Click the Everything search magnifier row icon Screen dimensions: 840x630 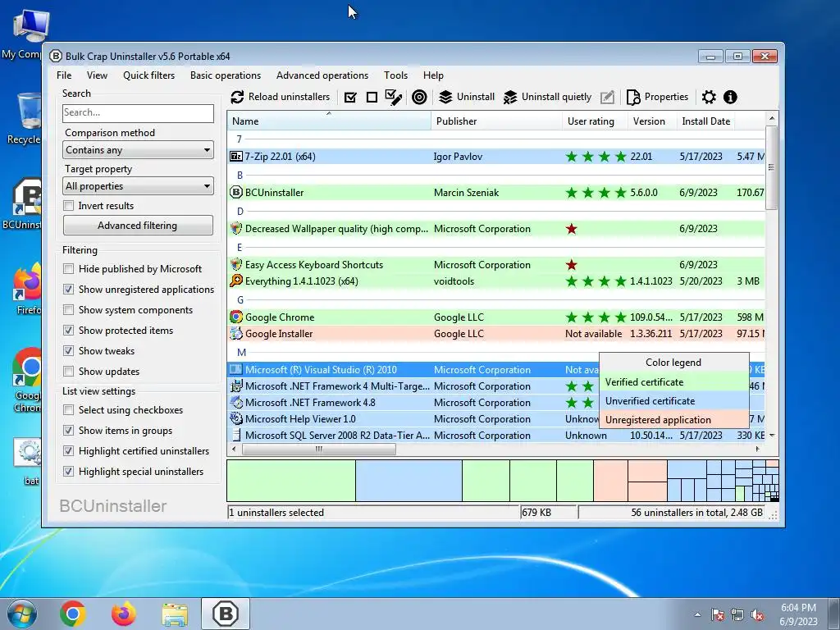pyautogui.click(x=236, y=281)
